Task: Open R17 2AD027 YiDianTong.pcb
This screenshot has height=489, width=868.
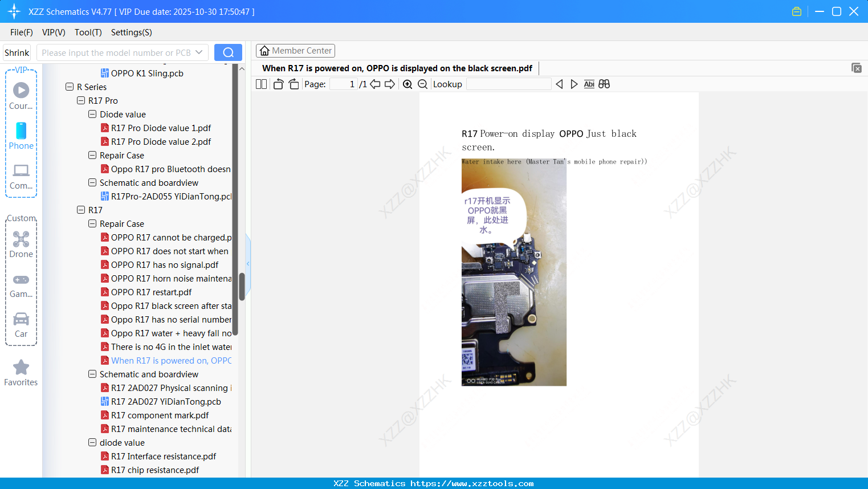Action: tap(161, 401)
